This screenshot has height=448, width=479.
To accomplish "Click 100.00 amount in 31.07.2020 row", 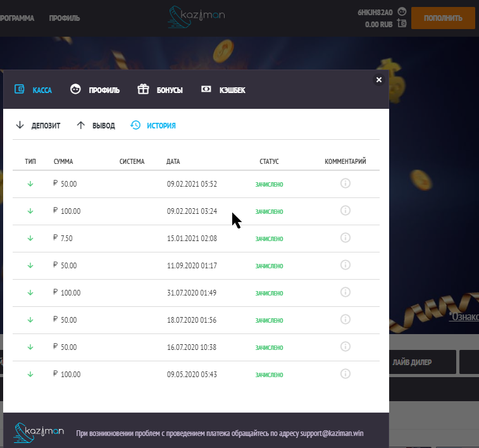I will pos(67,292).
